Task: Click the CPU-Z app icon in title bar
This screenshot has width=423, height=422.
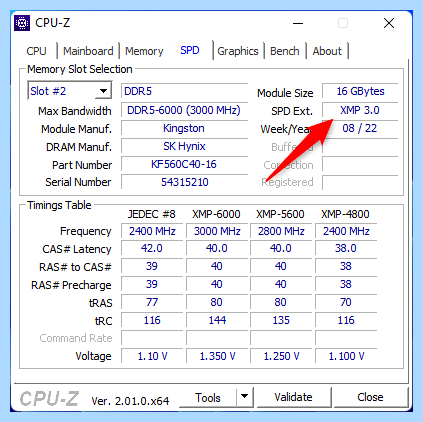Action: [x=22, y=23]
